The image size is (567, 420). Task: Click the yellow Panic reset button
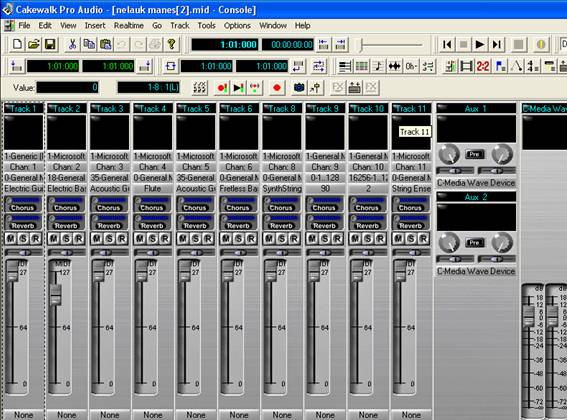point(541,44)
